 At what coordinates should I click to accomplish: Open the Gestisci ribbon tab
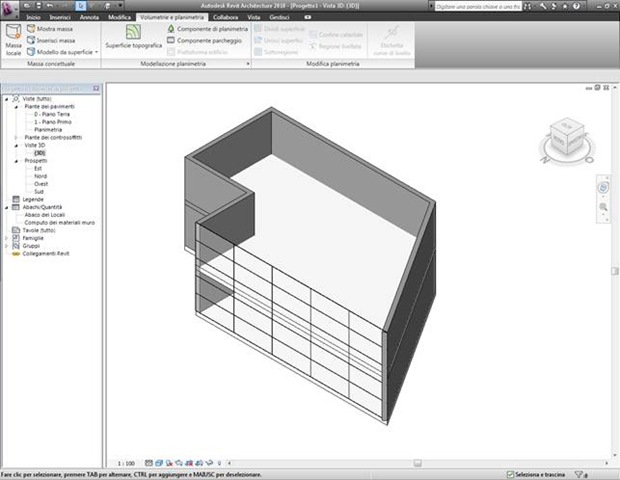pos(279,17)
